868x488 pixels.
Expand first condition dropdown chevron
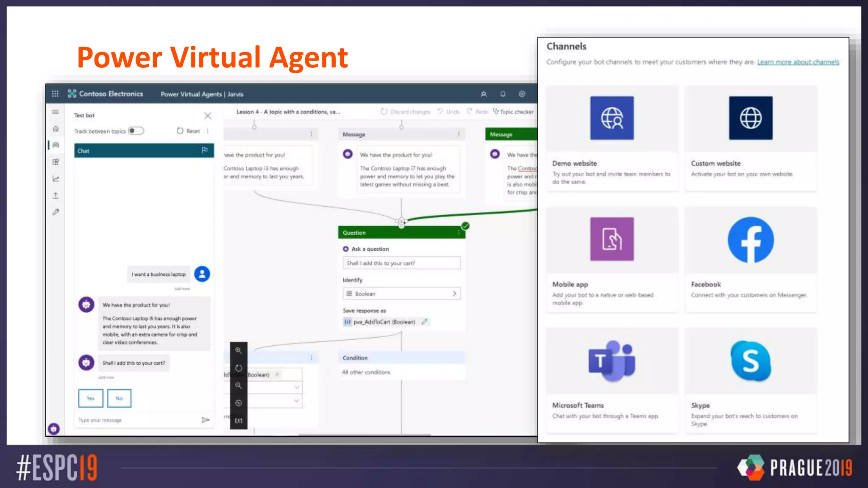click(x=297, y=387)
